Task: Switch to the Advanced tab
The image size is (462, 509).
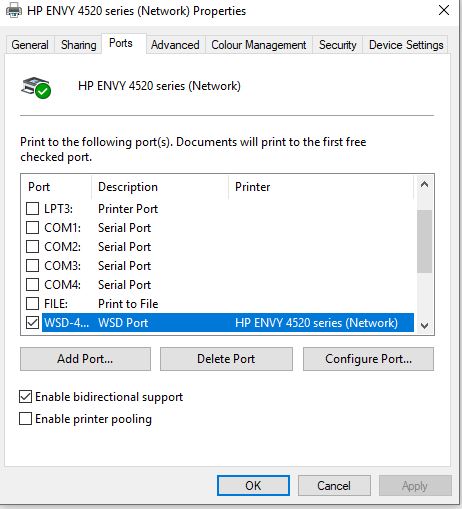Action: pyautogui.click(x=175, y=45)
